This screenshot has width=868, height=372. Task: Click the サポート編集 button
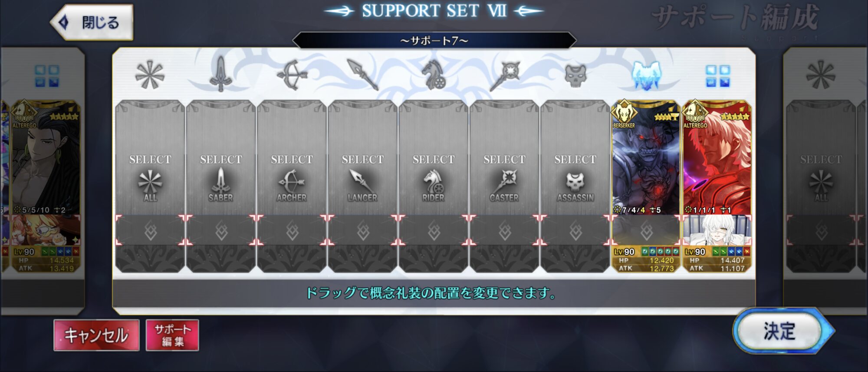(x=172, y=335)
